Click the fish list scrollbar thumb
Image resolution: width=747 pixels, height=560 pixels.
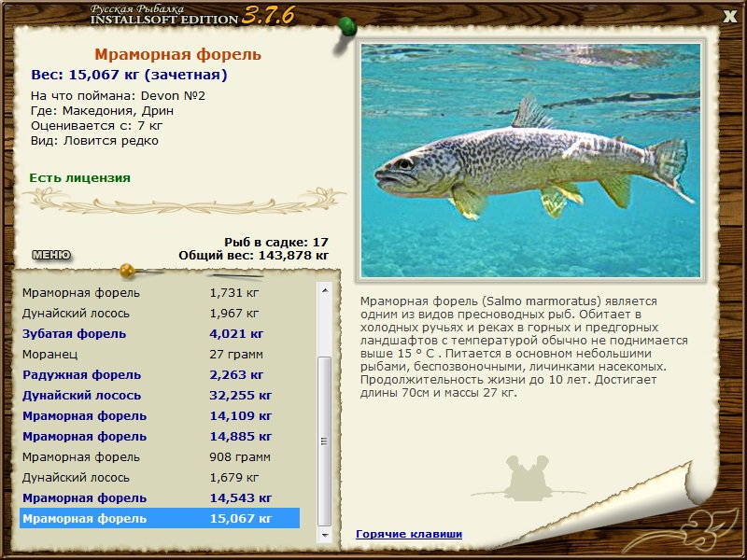tap(324, 441)
